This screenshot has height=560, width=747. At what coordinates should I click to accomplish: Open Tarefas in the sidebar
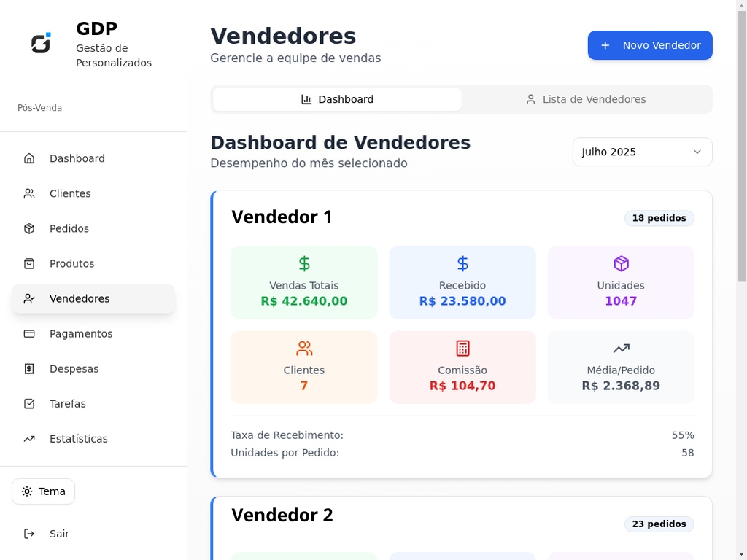pyautogui.click(x=93, y=404)
